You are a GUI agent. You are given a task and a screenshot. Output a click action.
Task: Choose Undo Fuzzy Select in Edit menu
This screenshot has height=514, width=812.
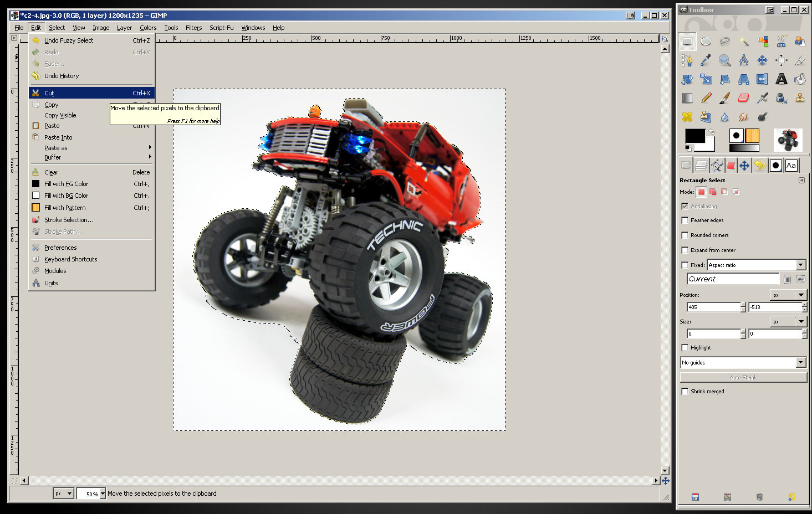(91, 40)
